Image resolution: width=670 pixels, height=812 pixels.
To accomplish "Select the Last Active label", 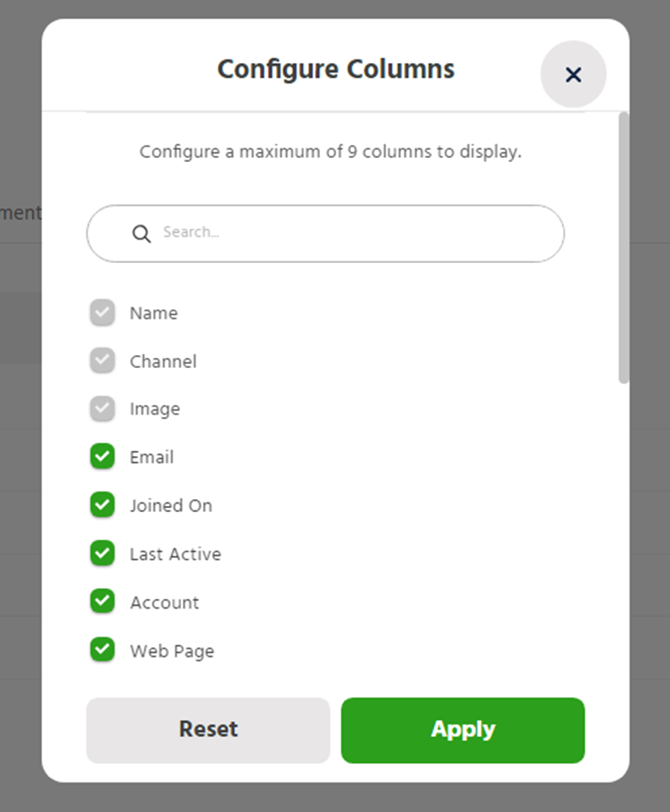I will coord(175,553).
